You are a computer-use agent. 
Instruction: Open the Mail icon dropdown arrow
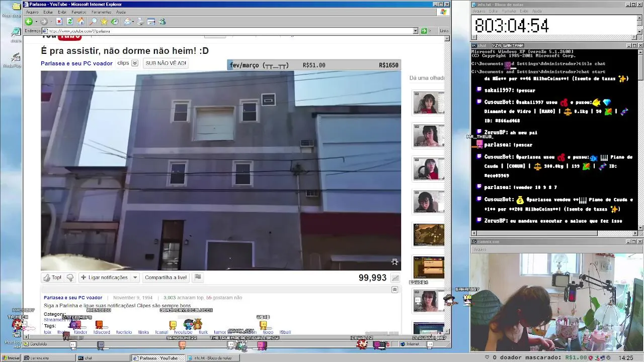(x=133, y=22)
